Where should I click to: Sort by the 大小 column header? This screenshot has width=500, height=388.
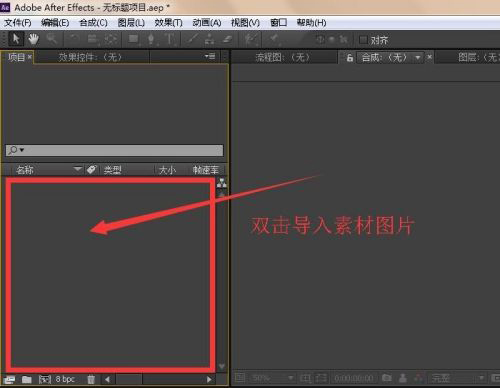(167, 170)
